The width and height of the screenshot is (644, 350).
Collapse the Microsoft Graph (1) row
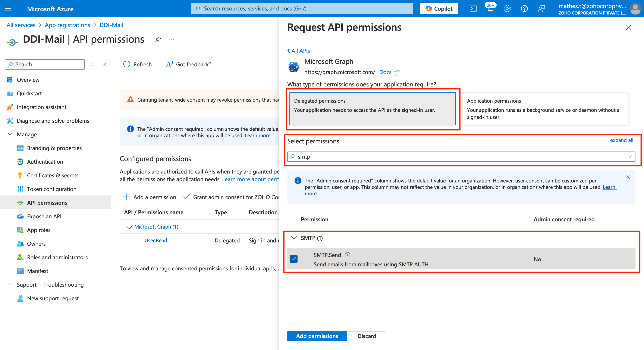click(129, 227)
